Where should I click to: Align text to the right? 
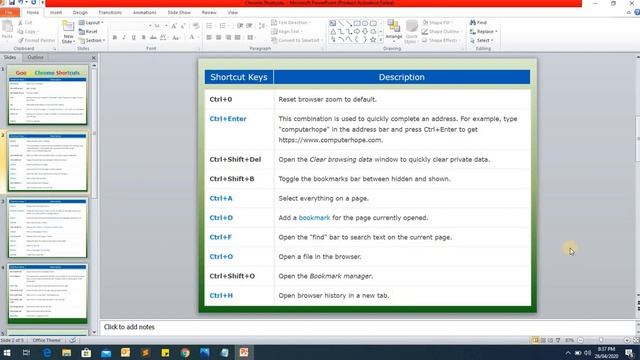pos(228,38)
